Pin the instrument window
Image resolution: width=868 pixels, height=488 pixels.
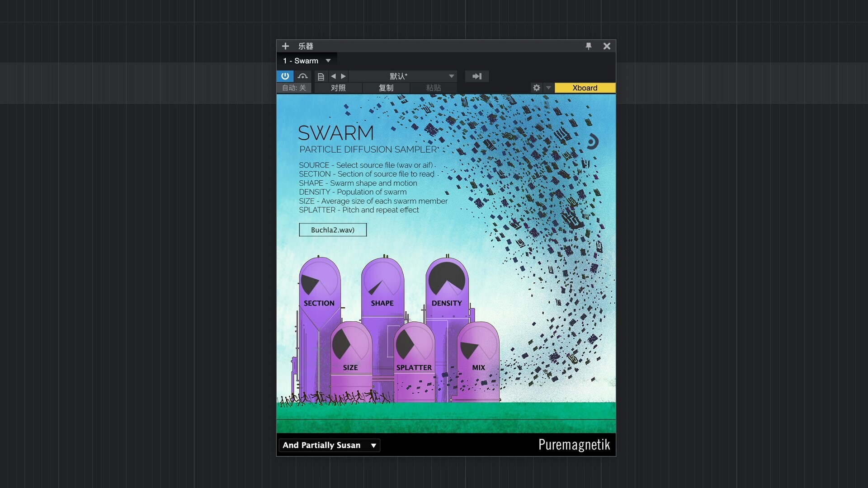(588, 46)
